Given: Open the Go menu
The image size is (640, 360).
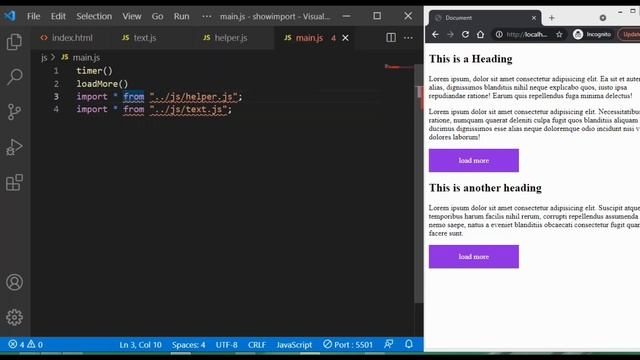Looking at the screenshot, I should coord(157,16).
